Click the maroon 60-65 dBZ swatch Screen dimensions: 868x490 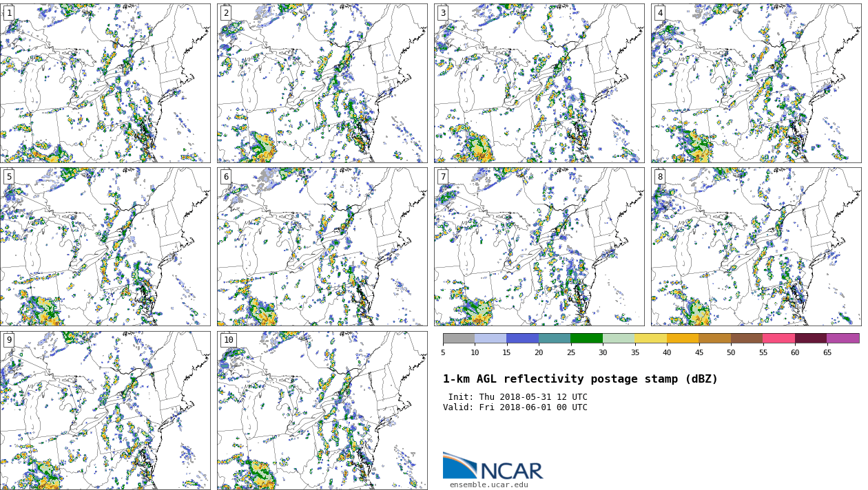click(811, 339)
